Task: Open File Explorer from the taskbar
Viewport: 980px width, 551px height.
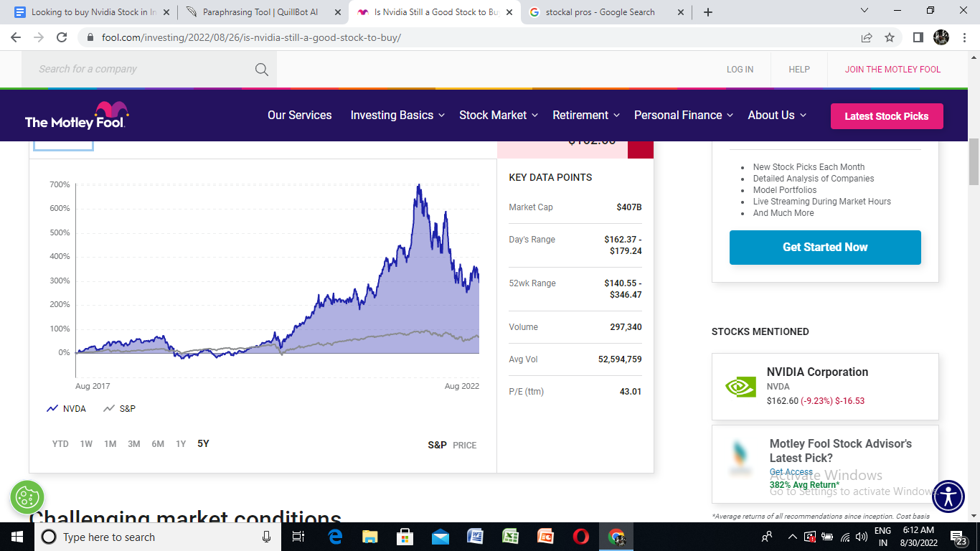Action: [369, 537]
